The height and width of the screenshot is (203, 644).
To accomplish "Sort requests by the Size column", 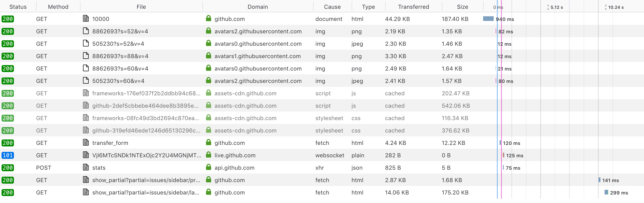I will [x=462, y=6].
